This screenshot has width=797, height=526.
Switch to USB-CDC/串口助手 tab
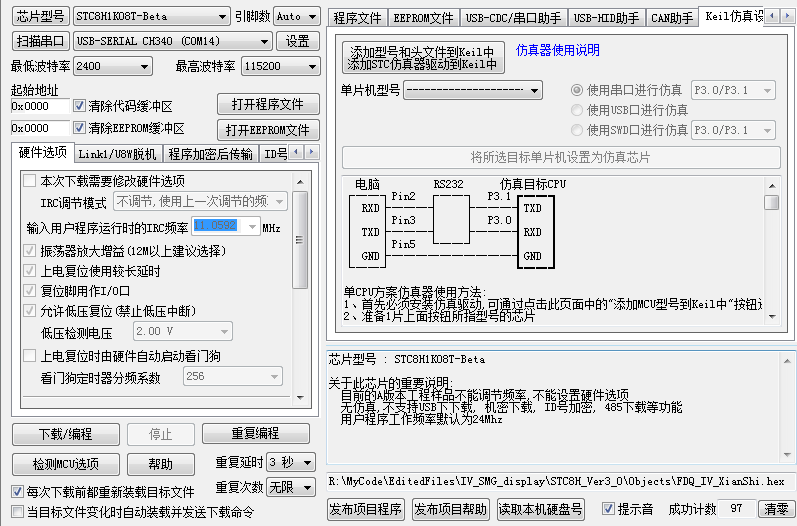click(513, 18)
